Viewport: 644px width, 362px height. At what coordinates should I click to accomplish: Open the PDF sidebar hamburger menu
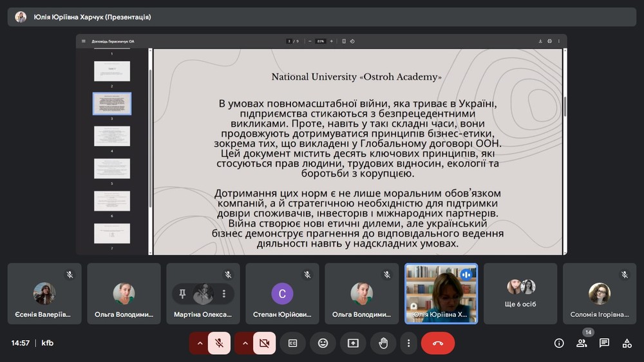click(x=84, y=41)
